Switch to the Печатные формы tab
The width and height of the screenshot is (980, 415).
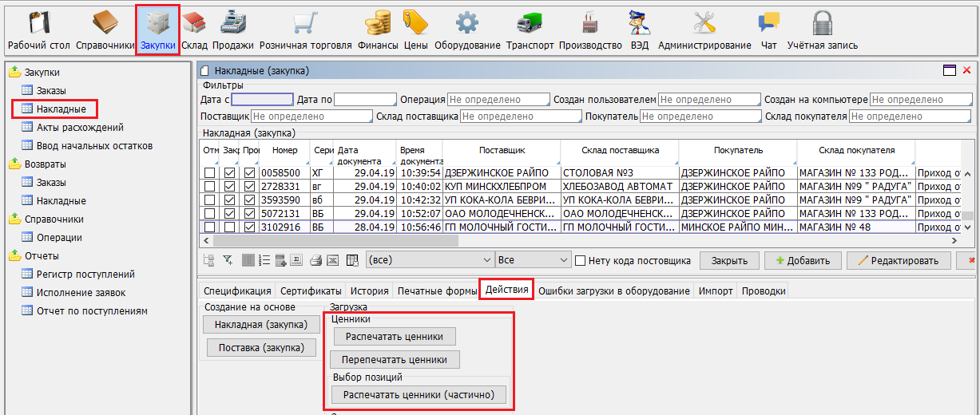(435, 291)
